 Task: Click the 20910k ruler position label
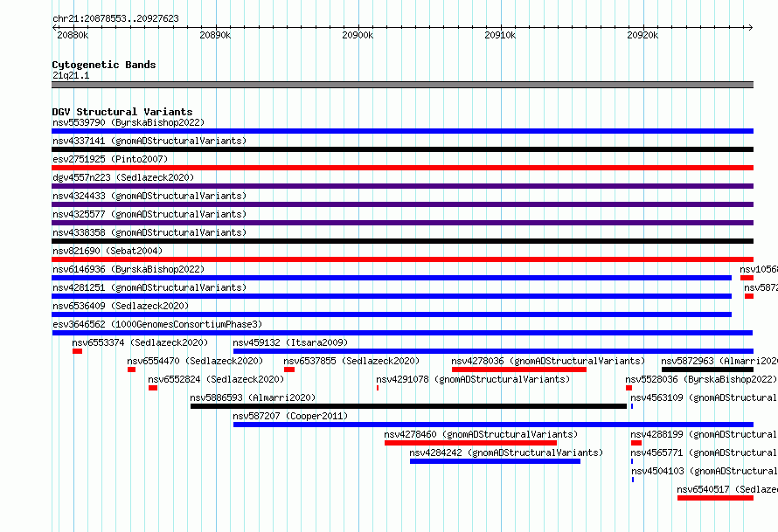(500, 35)
